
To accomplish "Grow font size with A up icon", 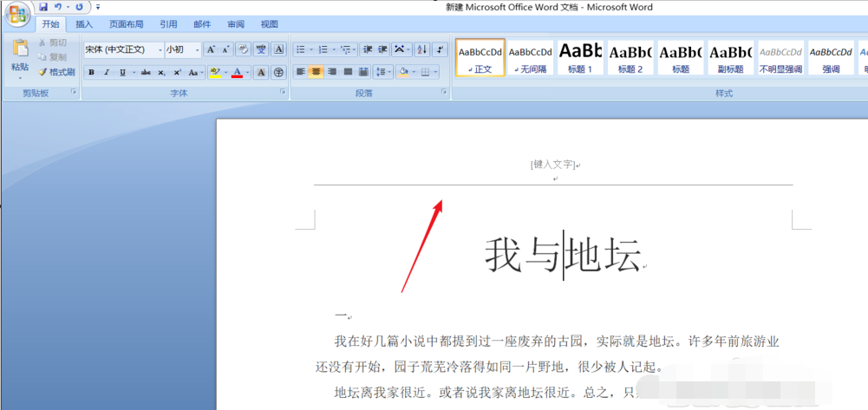I will tap(211, 49).
